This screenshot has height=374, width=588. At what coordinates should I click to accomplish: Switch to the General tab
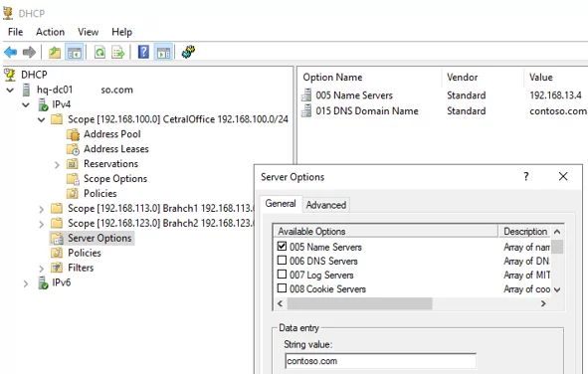point(281,204)
